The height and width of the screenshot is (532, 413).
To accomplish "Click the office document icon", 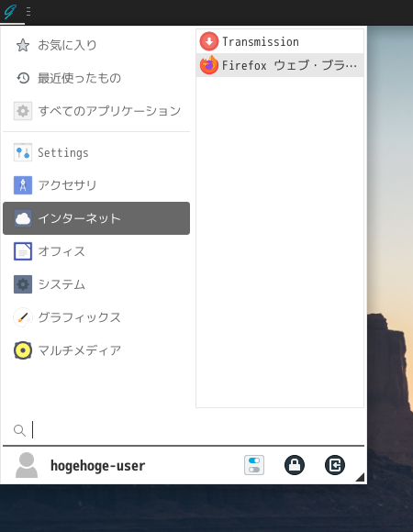I will click(23, 251).
